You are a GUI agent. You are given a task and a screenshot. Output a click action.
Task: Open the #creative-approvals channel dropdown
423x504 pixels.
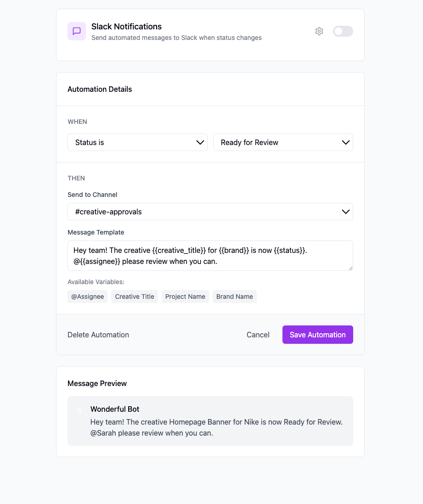(210, 212)
